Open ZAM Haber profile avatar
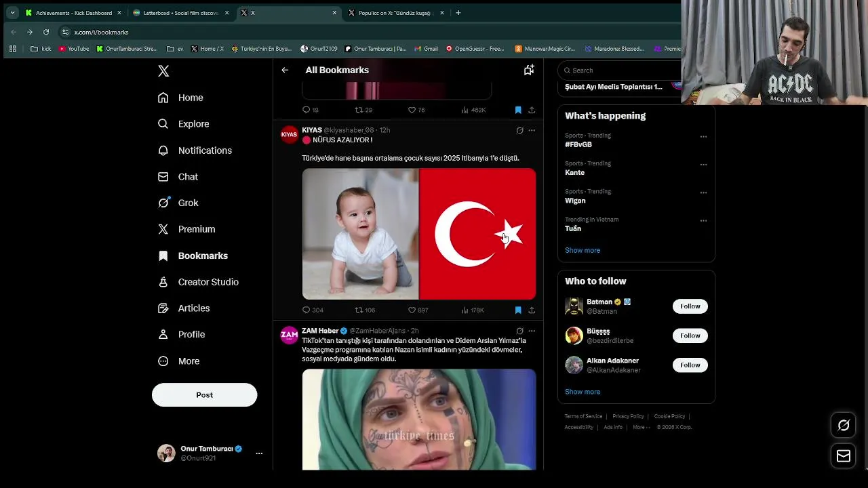The width and height of the screenshot is (868, 488). pos(290,335)
